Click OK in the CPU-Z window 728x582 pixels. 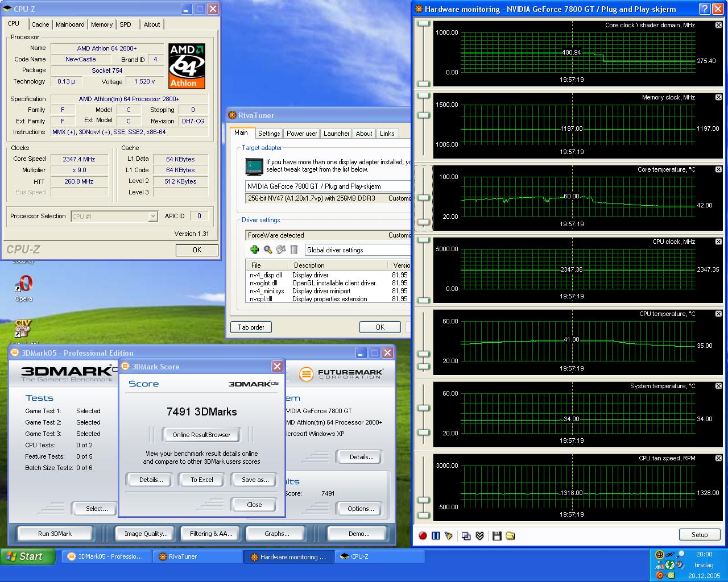pyautogui.click(x=197, y=250)
